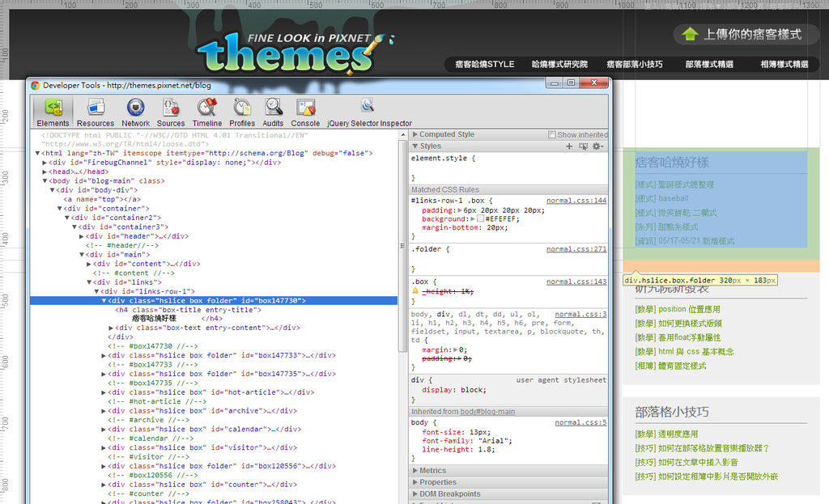Open the [相簿] 體育固定樣式 link
Viewport: 829px width, 504px height.
tap(670, 366)
